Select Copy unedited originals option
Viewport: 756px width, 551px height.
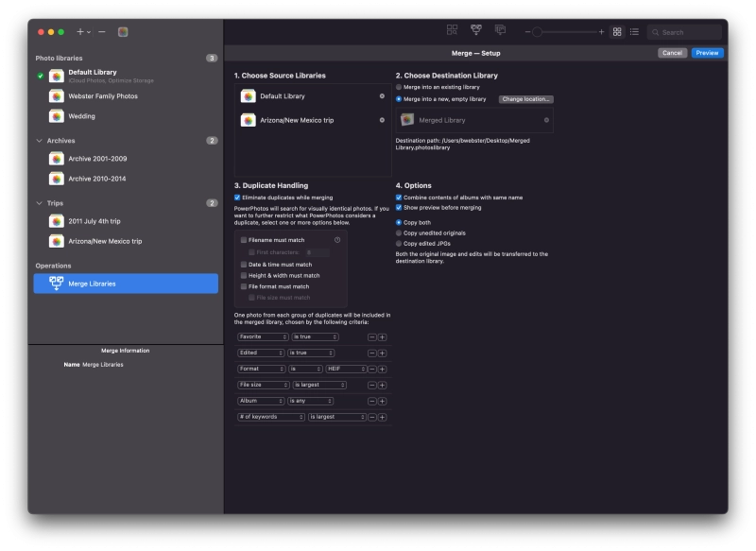[399, 232]
